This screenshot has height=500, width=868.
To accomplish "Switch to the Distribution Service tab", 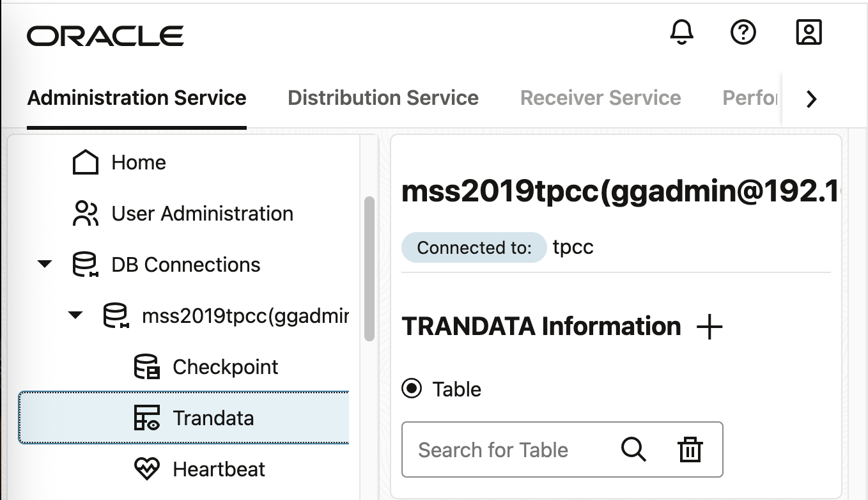I will [x=383, y=97].
